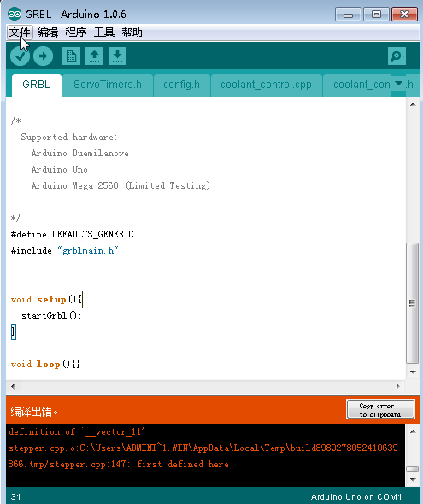
Task: Click the console scrollbar thumb
Action: (413, 469)
